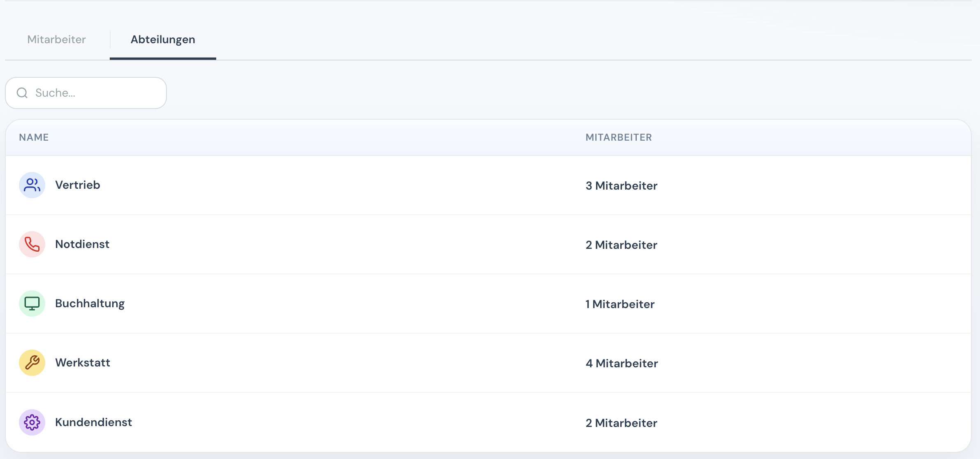
Task: Click the NAME column header
Action: (34, 137)
